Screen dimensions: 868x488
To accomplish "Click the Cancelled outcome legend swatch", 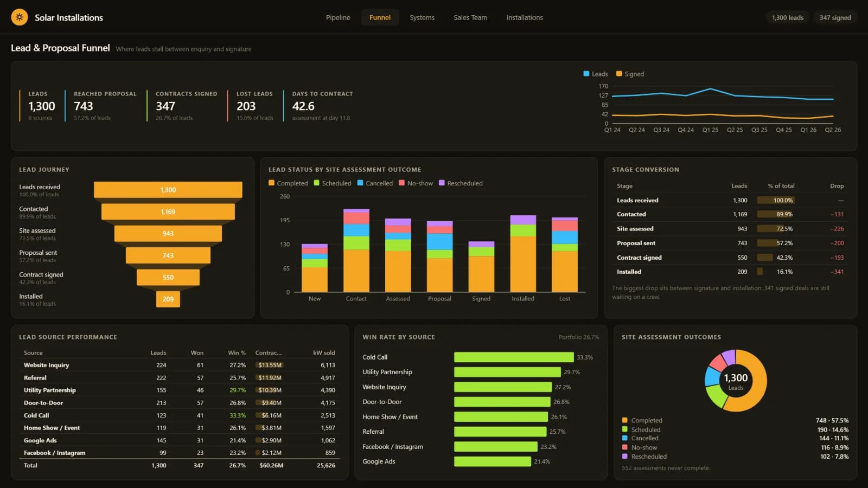I will pyautogui.click(x=624, y=438).
